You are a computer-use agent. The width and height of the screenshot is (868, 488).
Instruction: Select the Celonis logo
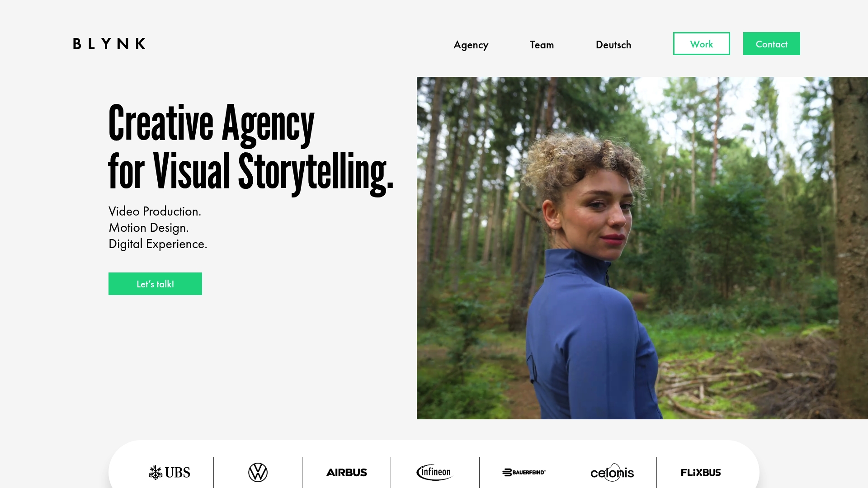click(612, 472)
